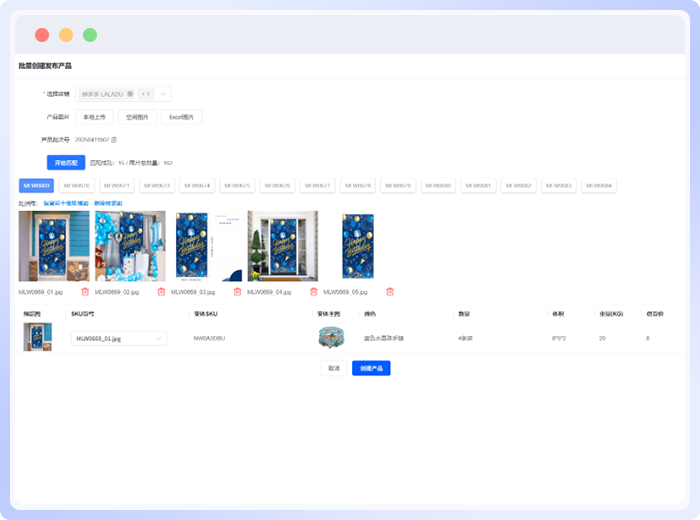This screenshot has height=520, width=700.
Task: Open the front door banner thumbnail MLW0669_04
Action: 283,246
